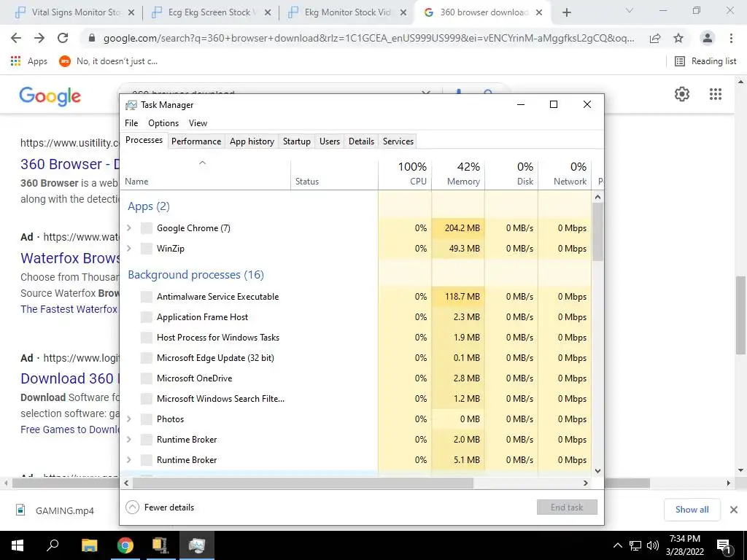The width and height of the screenshot is (747, 560).
Task: Click the WinZip process icon in Task Manager
Action: pyautogui.click(x=147, y=249)
